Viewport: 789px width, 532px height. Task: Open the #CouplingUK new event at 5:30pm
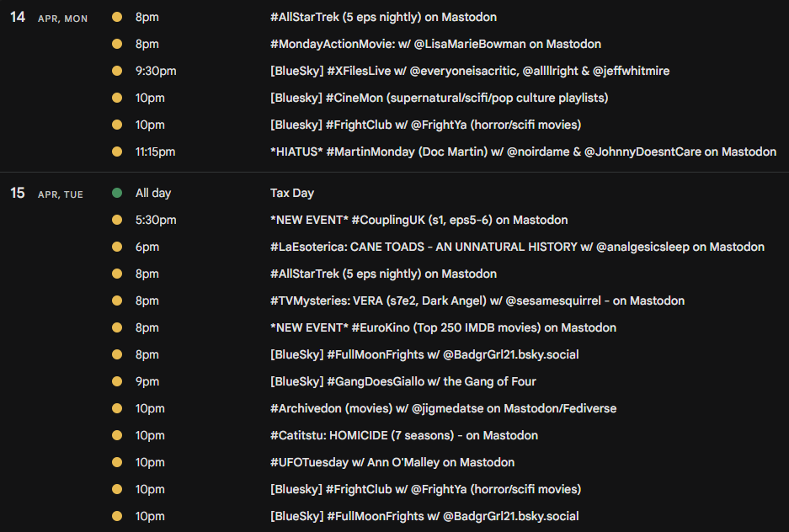click(418, 220)
